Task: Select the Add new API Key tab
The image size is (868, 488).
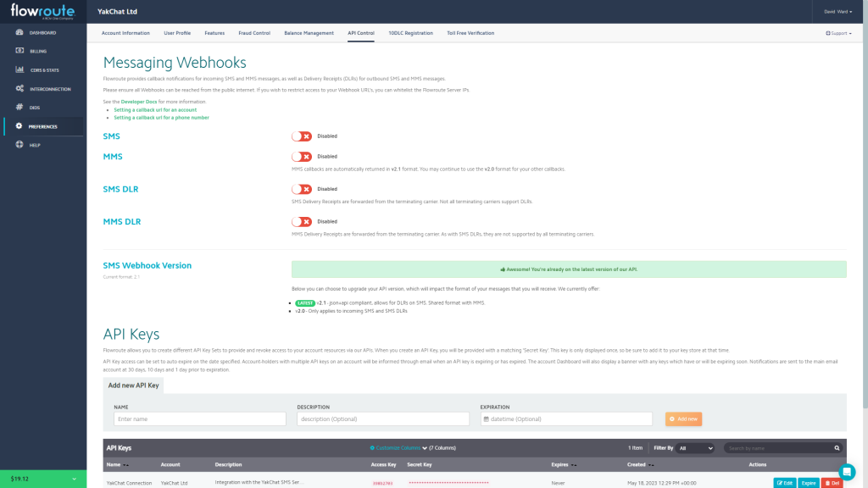Action: click(x=133, y=385)
